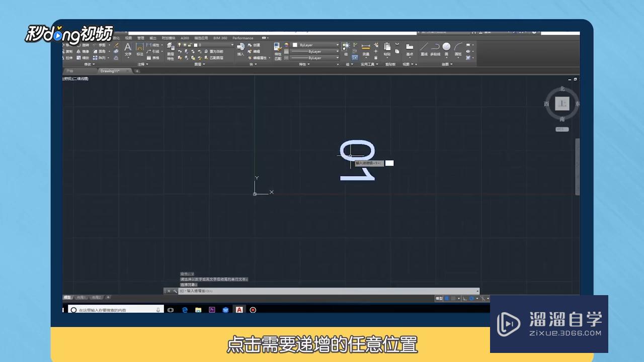This screenshot has width=644, height=362.
Task: Click the vertical navigation bar on right
Action: click(578, 167)
